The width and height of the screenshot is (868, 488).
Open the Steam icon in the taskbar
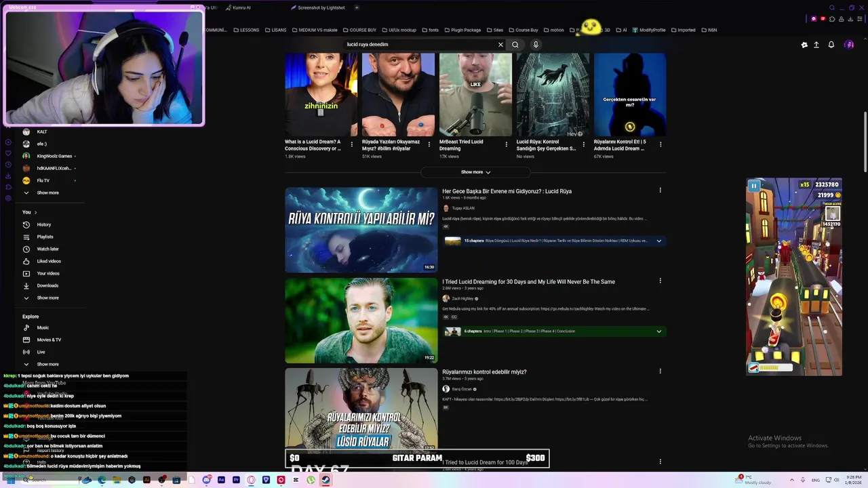tap(325, 480)
